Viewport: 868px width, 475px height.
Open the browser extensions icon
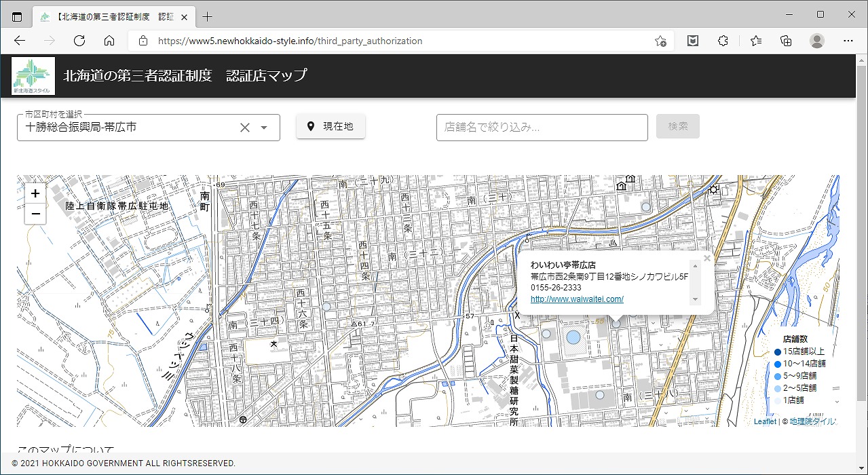point(723,41)
